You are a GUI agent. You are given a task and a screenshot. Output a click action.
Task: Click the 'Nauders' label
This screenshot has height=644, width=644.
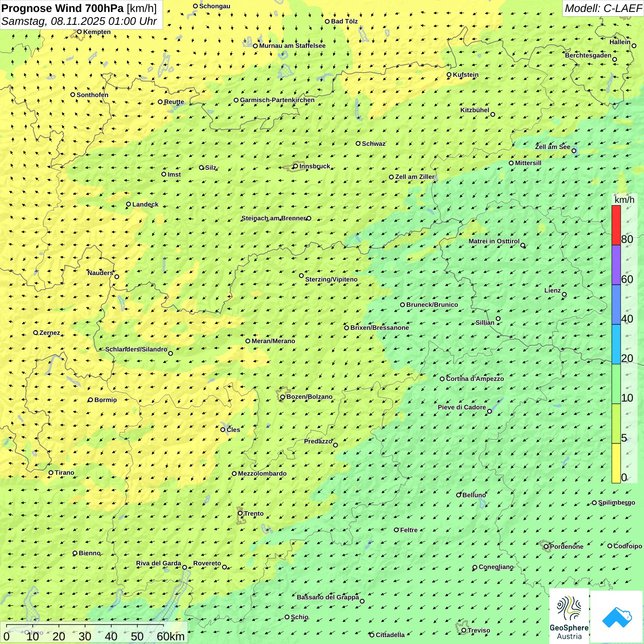pos(100,273)
